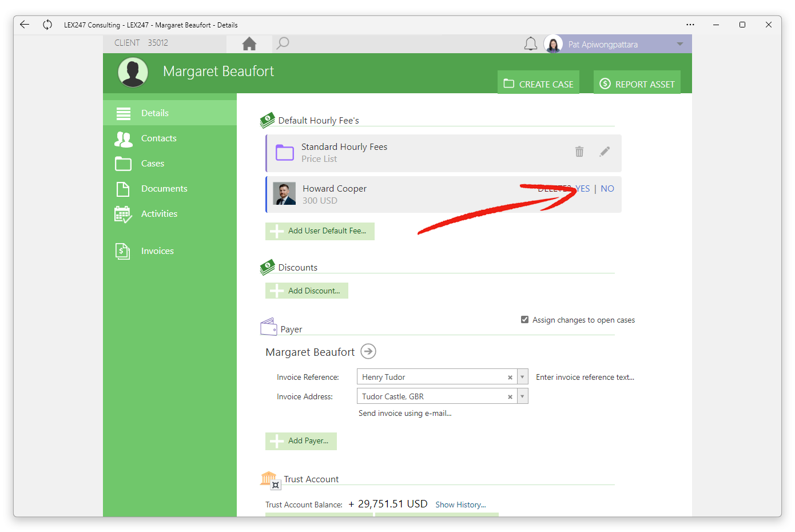This screenshot has width=795, height=532.
Task: Delete Standard Hourly Fees with trash icon
Action: point(579,152)
